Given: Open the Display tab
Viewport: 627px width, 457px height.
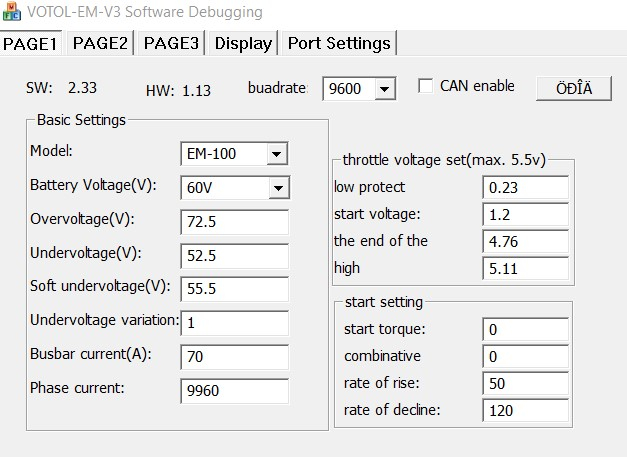Looking at the screenshot, I should coord(243,43).
